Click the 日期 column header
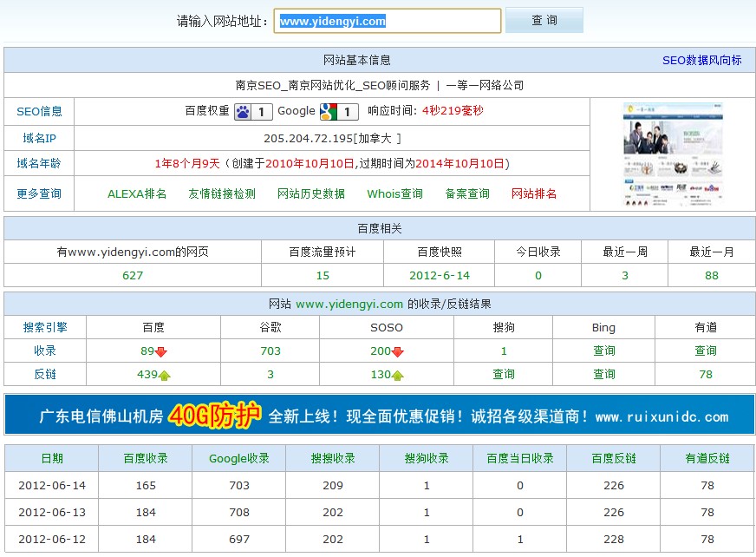Viewport: 756px width, 557px height. (52, 459)
